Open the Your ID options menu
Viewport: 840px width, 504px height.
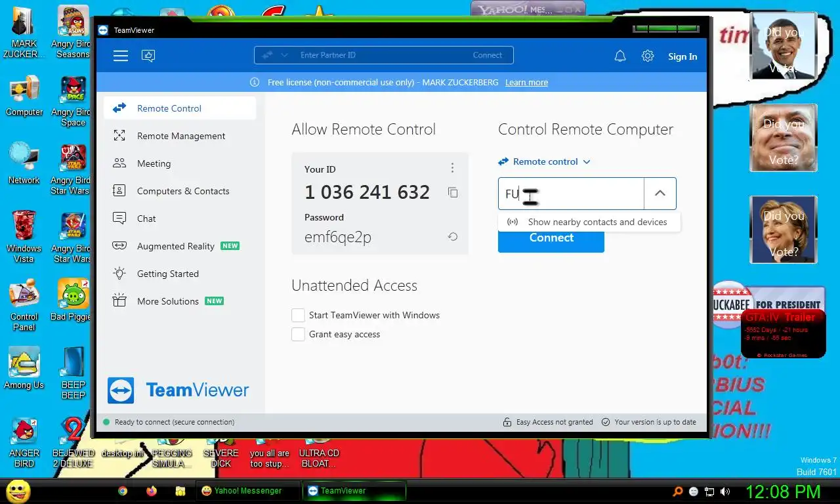point(452,168)
